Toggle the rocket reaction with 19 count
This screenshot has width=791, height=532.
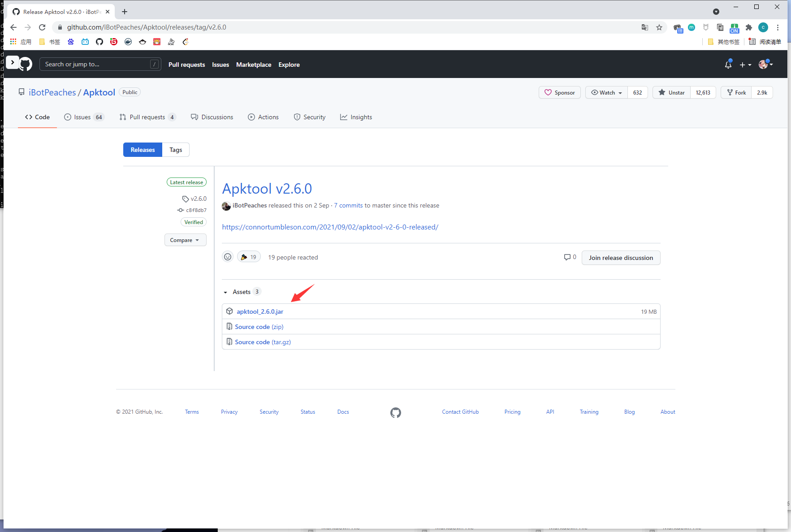tap(249, 257)
